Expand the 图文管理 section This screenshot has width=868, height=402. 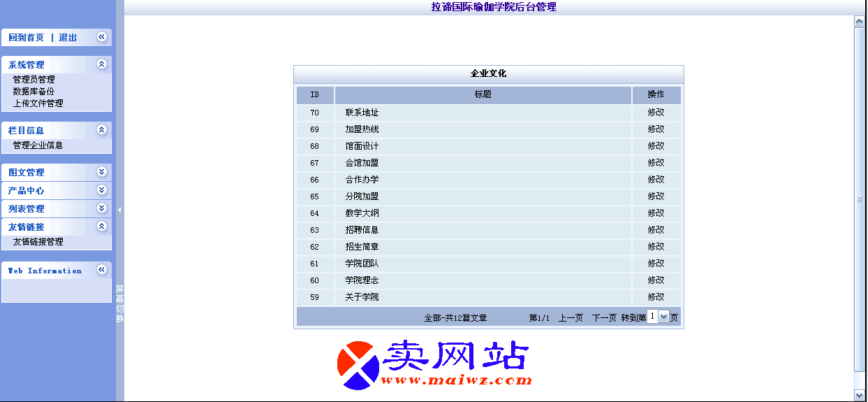(101, 172)
